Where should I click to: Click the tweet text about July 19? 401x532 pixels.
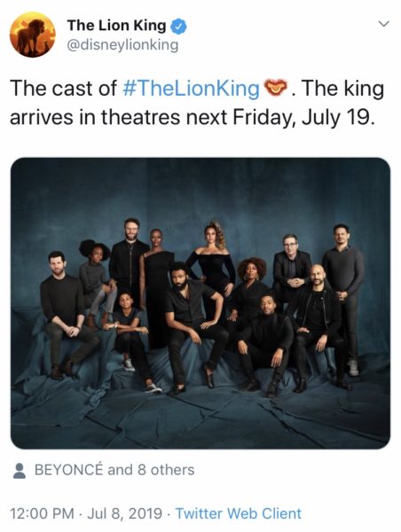[197, 103]
